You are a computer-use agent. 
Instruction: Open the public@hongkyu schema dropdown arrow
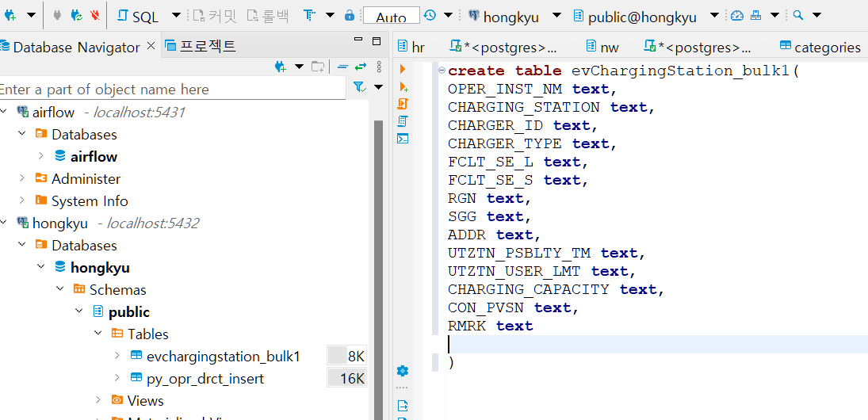(715, 16)
